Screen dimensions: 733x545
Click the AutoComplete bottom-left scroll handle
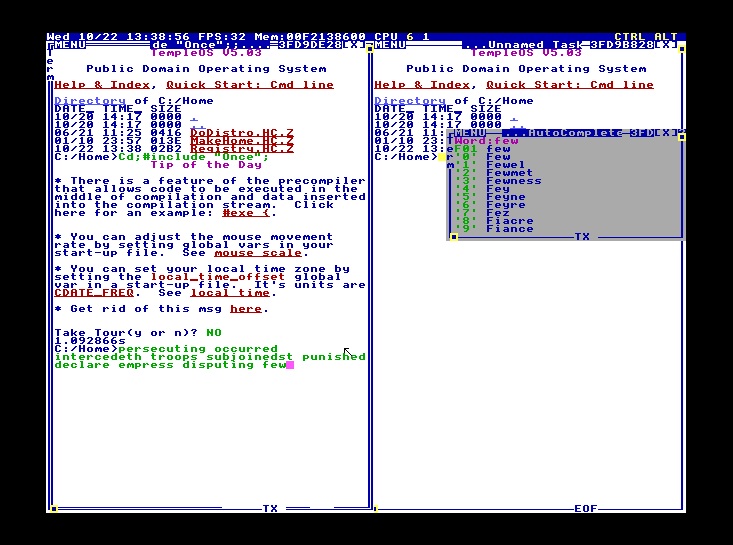[454, 237]
